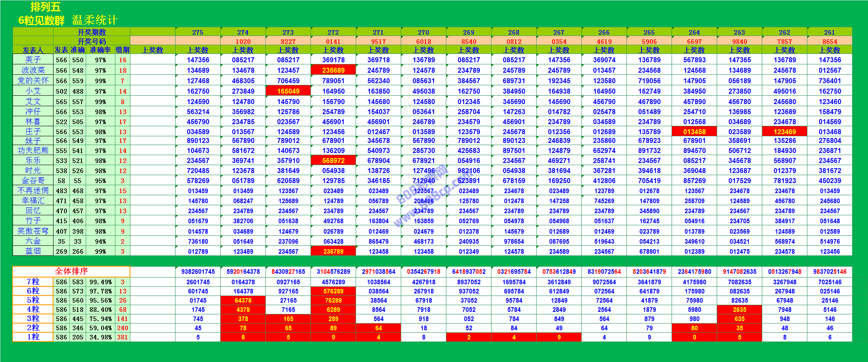Screen dimensions: 868x362
Task: Select author name 波波菜
Action: click(x=33, y=70)
